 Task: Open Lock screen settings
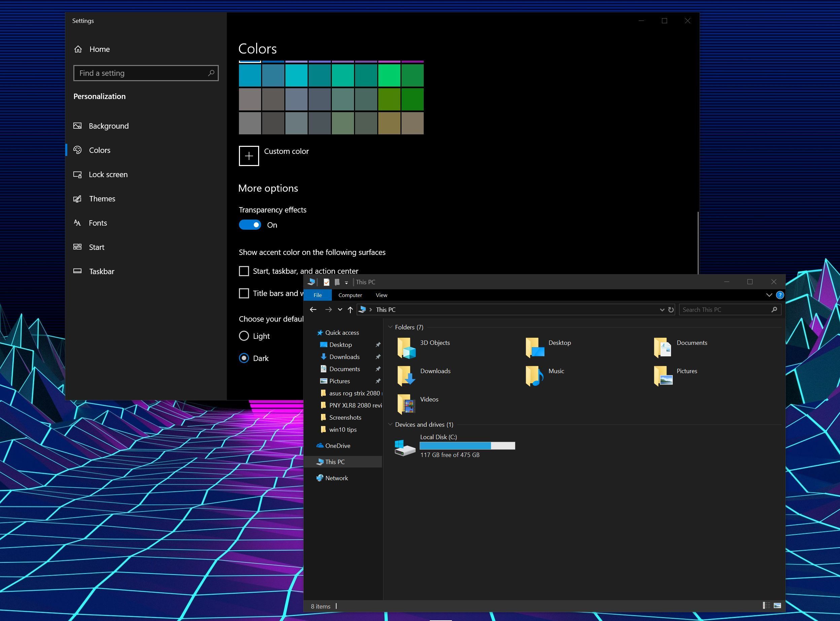click(108, 174)
